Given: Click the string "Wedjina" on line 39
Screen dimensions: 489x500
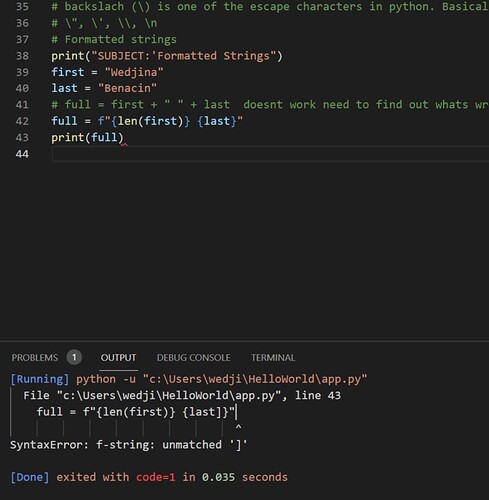Looking at the screenshot, I should point(134,72).
